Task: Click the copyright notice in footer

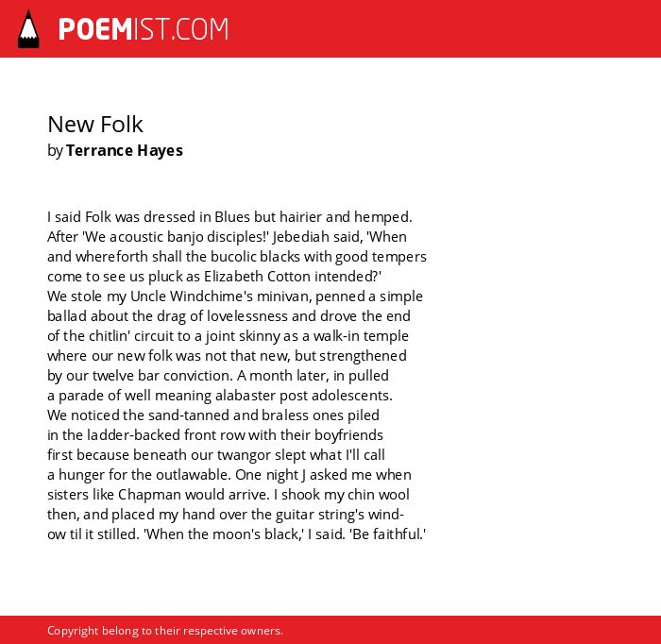Action: click(x=165, y=631)
